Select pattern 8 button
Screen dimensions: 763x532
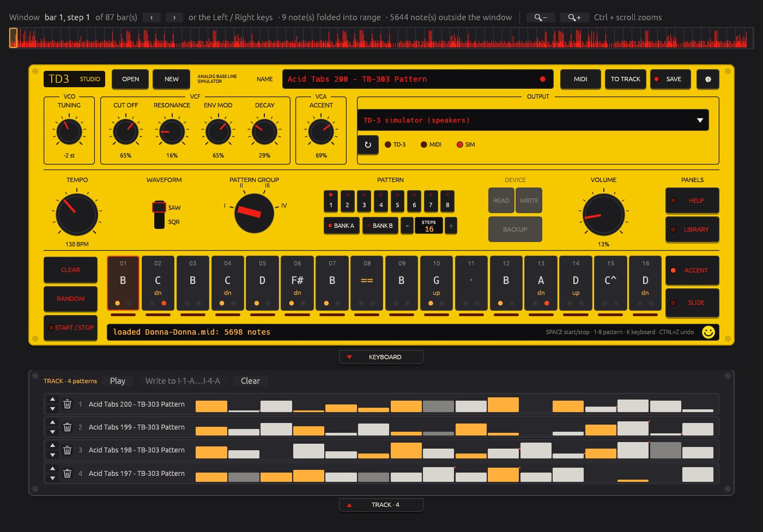(447, 201)
